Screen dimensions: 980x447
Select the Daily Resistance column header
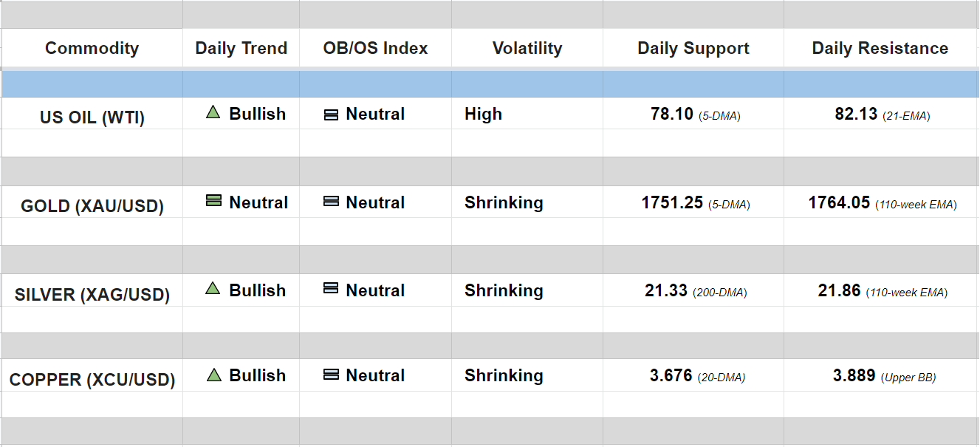tap(880, 49)
